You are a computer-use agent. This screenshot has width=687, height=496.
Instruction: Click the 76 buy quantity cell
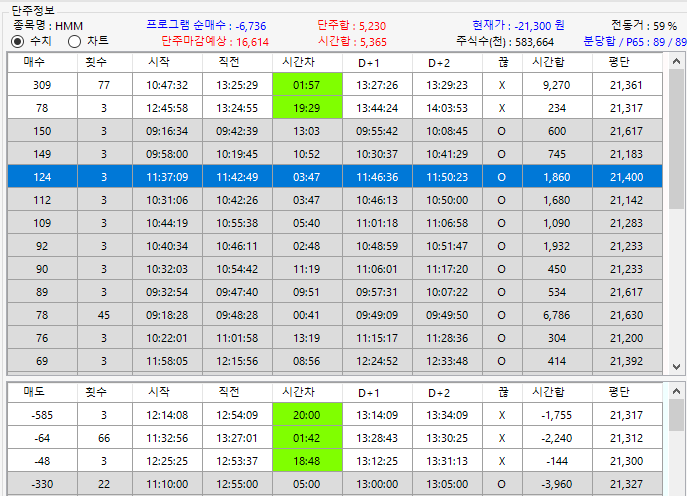tap(42, 338)
